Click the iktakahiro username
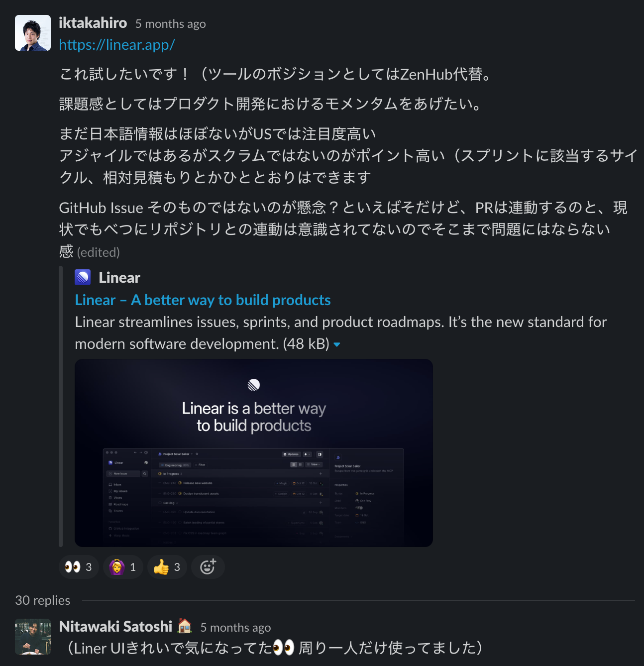This screenshot has width=644, height=666. coord(93,23)
